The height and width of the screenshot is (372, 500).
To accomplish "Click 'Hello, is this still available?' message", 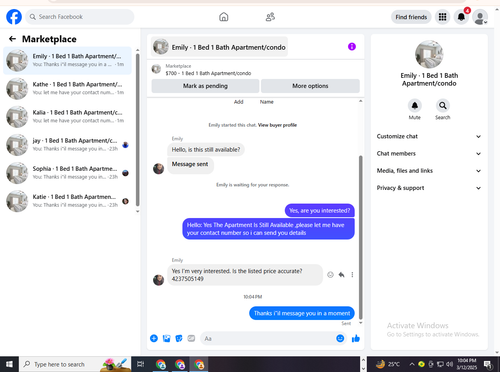I will point(206,150).
